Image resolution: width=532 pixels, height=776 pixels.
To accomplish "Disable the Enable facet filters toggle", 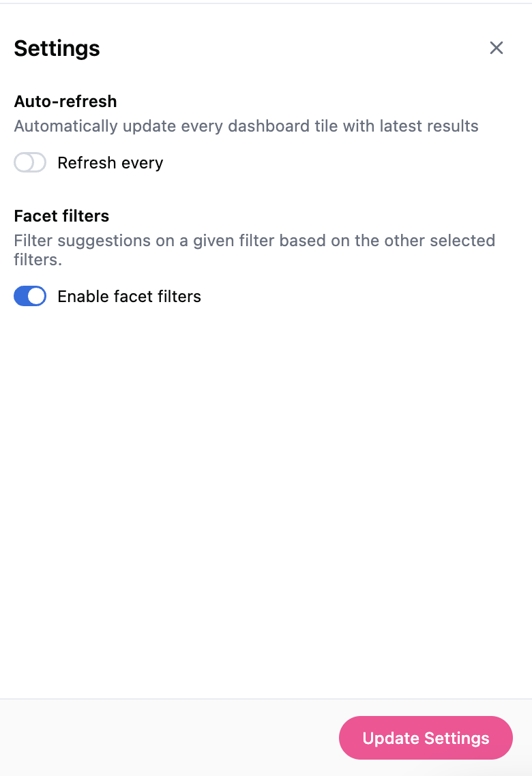I will pos(30,297).
